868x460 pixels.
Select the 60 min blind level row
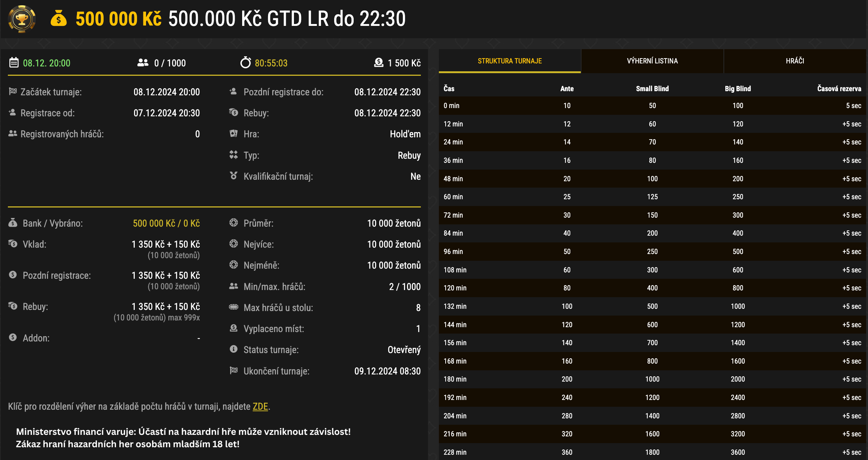click(x=652, y=197)
